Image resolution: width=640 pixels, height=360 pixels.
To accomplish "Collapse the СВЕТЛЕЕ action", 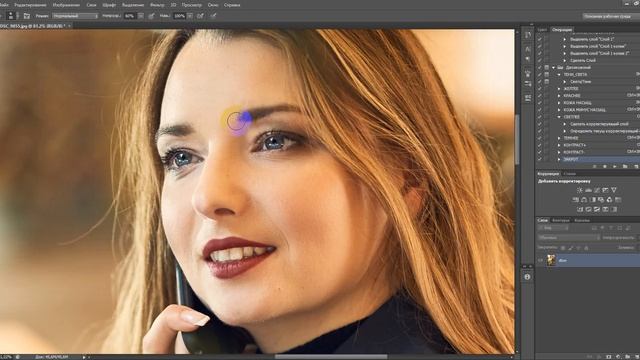I will [559, 117].
